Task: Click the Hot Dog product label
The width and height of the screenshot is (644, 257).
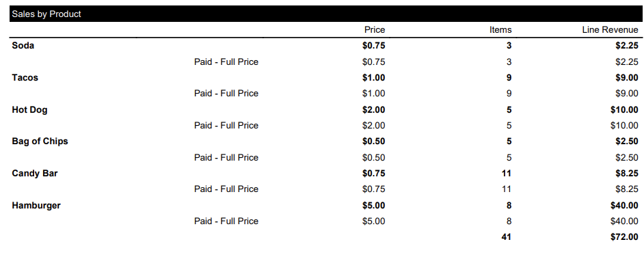Action: [x=29, y=110]
